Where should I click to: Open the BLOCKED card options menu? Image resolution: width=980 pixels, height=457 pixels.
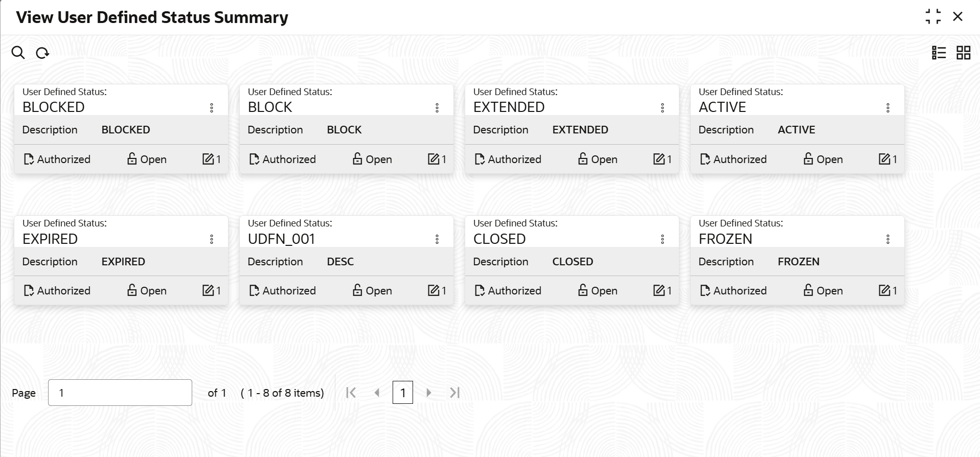(x=212, y=108)
